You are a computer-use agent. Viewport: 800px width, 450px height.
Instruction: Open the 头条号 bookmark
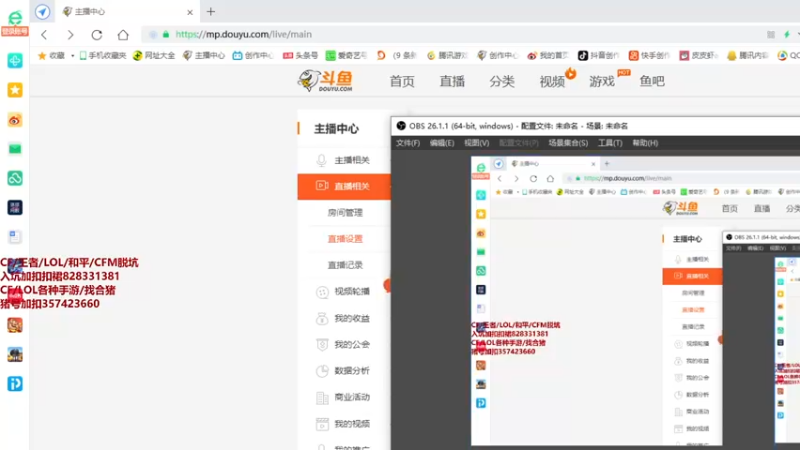[x=301, y=56]
